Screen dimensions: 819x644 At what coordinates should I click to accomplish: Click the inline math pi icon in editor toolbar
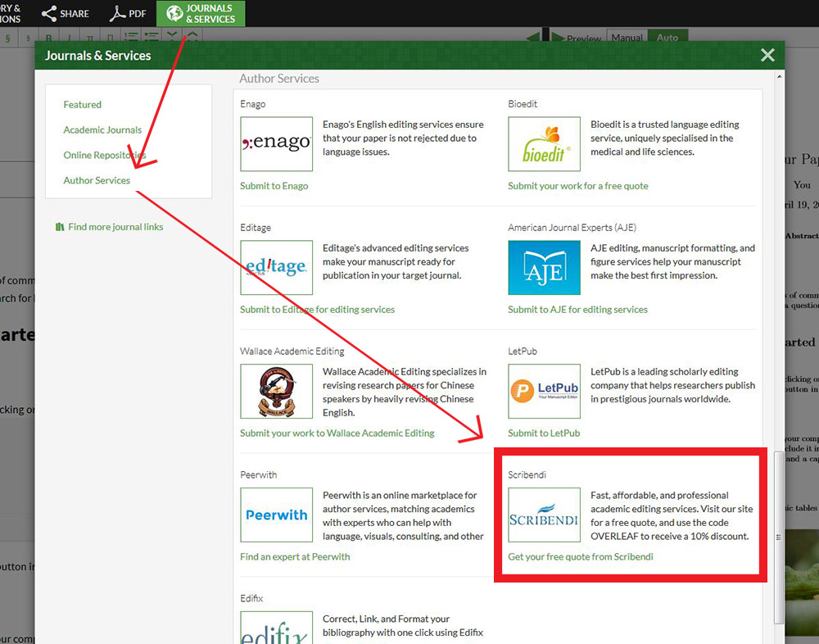pos(90,38)
